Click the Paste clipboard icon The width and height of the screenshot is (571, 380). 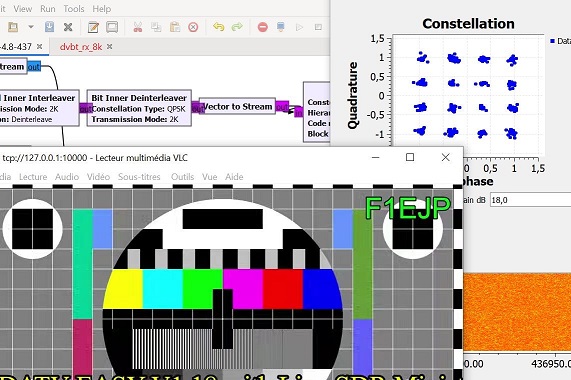tap(175, 27)
